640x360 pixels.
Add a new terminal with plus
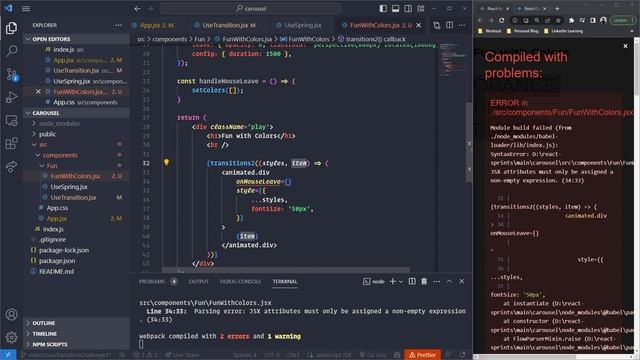(392, 281)
